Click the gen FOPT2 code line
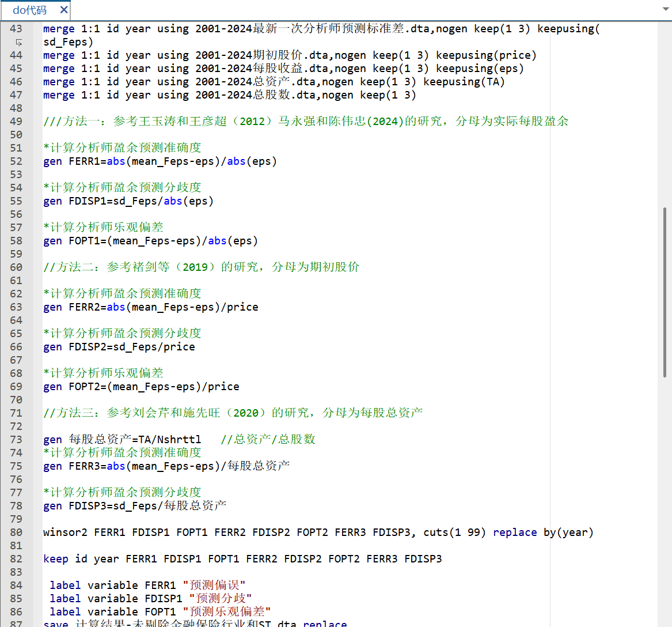 (141, 387)
